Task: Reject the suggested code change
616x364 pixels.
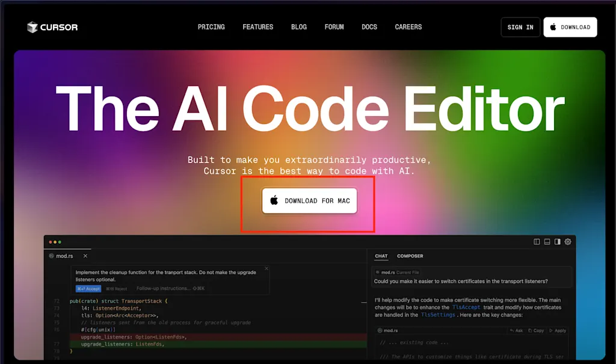Action: click(x=116, y=289)
